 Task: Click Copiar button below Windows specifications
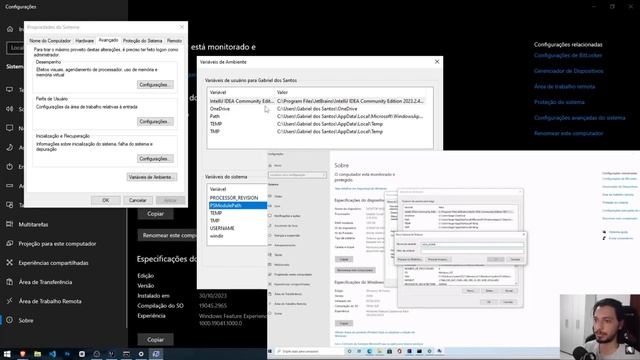[156, 340]
